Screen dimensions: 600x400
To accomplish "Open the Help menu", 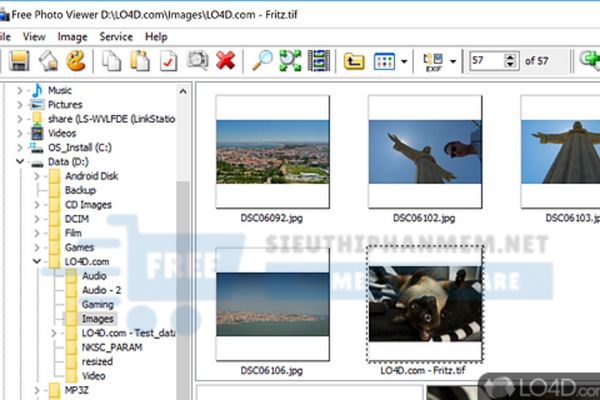I will [x=156, y=37].
